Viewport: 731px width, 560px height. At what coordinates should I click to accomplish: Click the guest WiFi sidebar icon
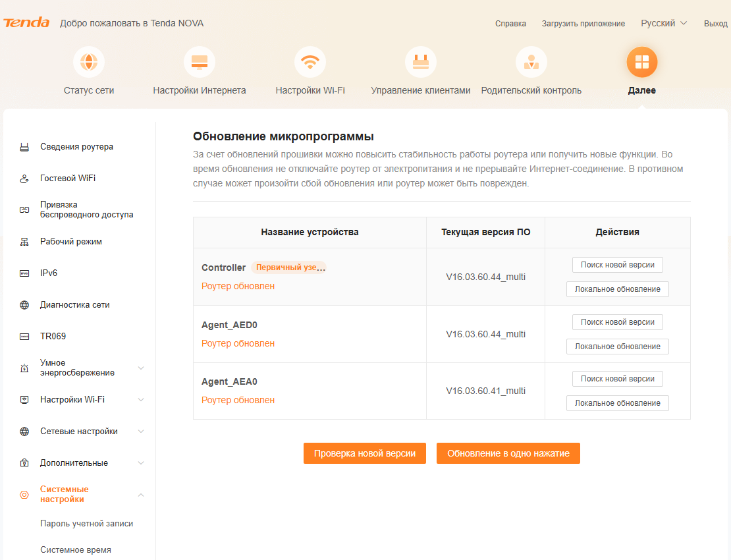tap(24, 179)
